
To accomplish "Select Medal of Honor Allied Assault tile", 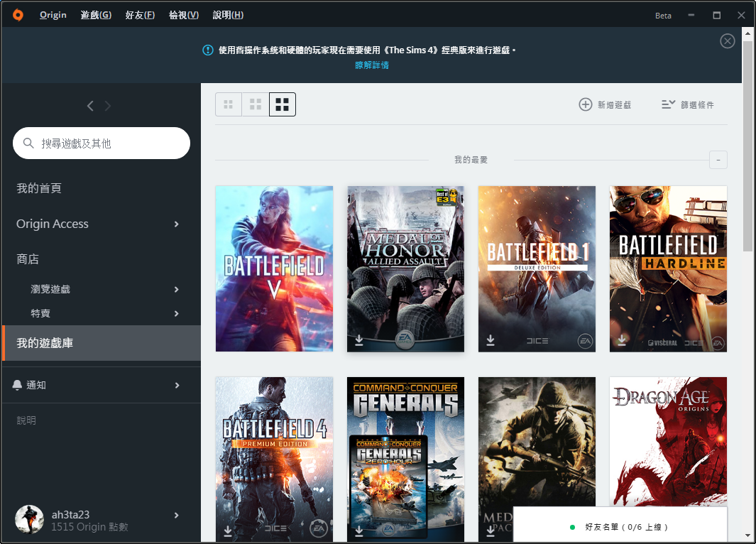I will [405, 268].
